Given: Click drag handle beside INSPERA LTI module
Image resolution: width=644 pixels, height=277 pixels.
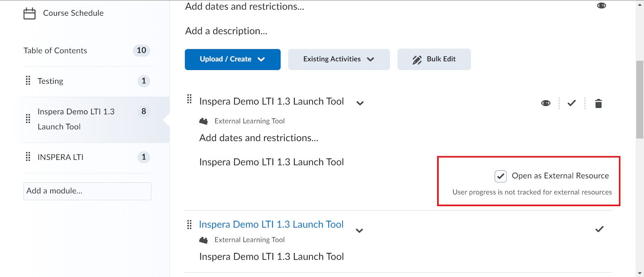Looking at the screenshot, I should [28, 157].
